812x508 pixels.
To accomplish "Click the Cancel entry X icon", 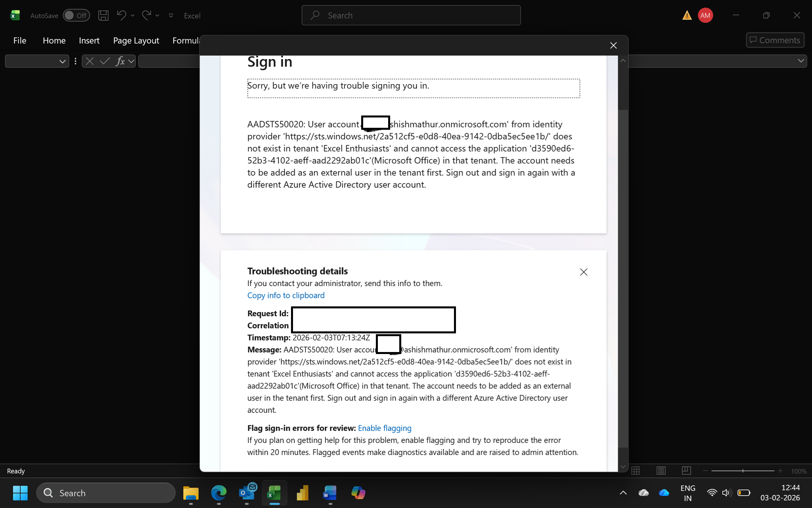I will click(90, 61).
